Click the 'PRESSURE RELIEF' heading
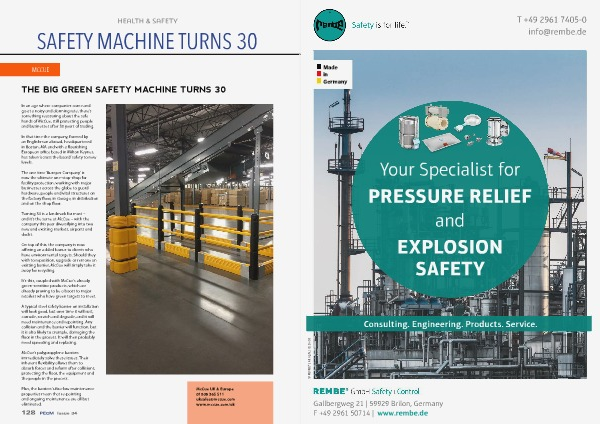Viewport: 600px width, 424px height. tap(450, 196)
